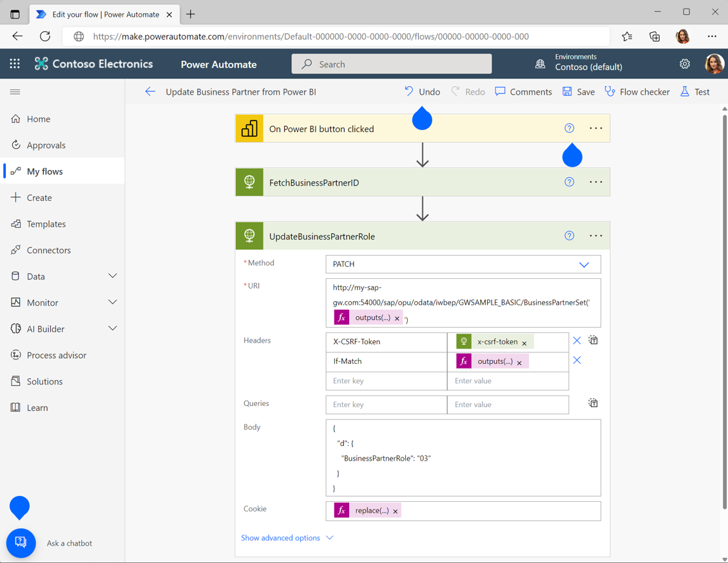This screenshot has width=728, height=563.
Task: Click help icon on FetchBusinessPartnerID step
Action: [570, 182]
